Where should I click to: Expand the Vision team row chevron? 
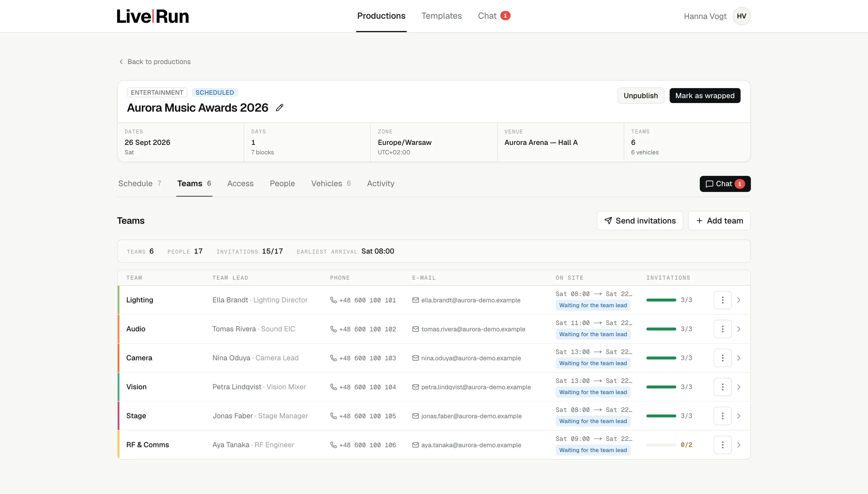[739, 387]
